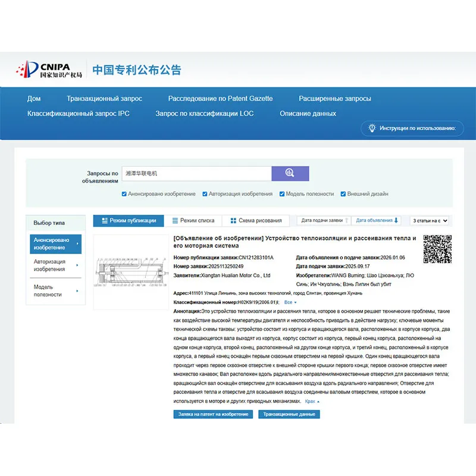The width and height of the screenshot is (476, 476).
Task: Expand the classification number 'Все' dropdown
Action: [290, 302]
